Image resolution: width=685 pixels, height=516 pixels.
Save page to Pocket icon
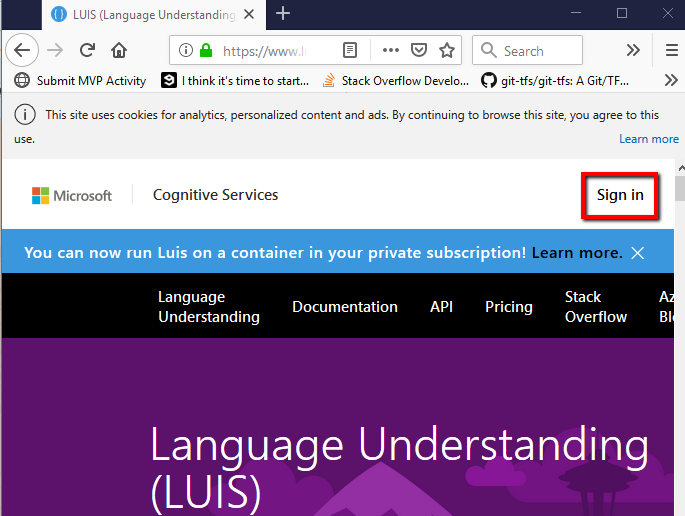click(419, 50)
